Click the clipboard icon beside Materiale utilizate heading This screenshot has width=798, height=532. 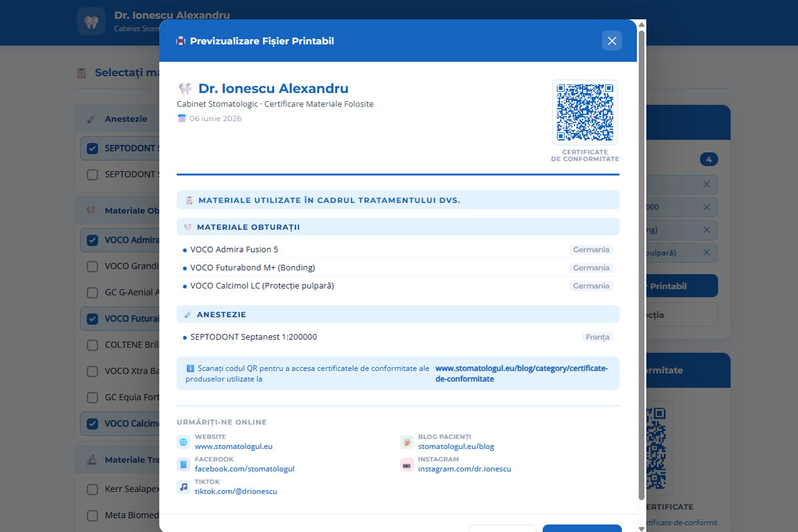(x=190, y=200)
